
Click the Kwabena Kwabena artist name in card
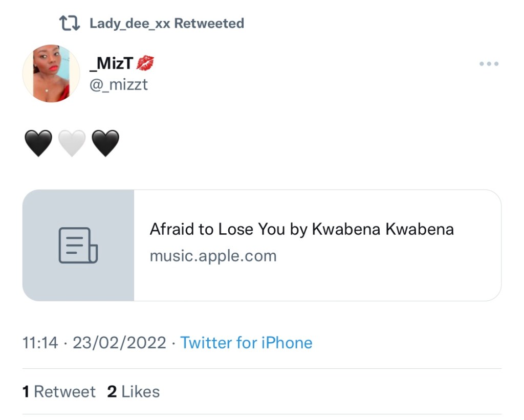(x=383, y=229)
